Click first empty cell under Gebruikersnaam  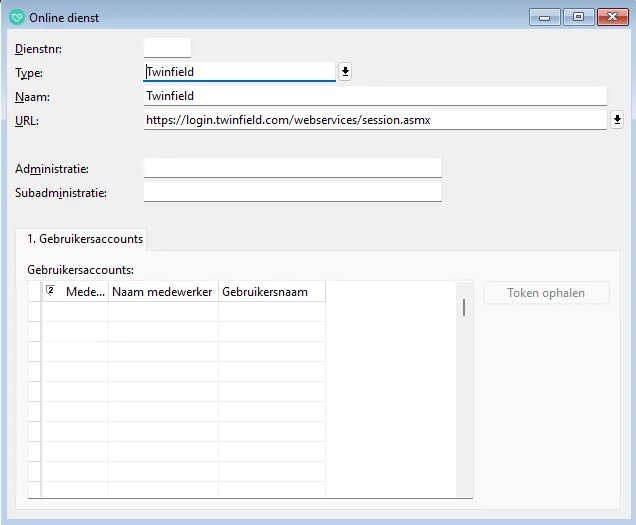(x=272, y=312)
